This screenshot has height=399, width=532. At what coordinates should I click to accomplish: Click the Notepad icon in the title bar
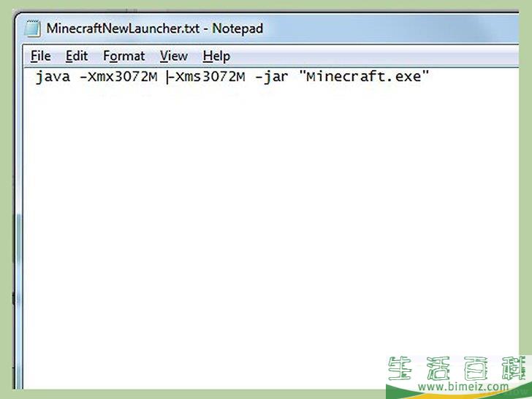tap(33, 28)
